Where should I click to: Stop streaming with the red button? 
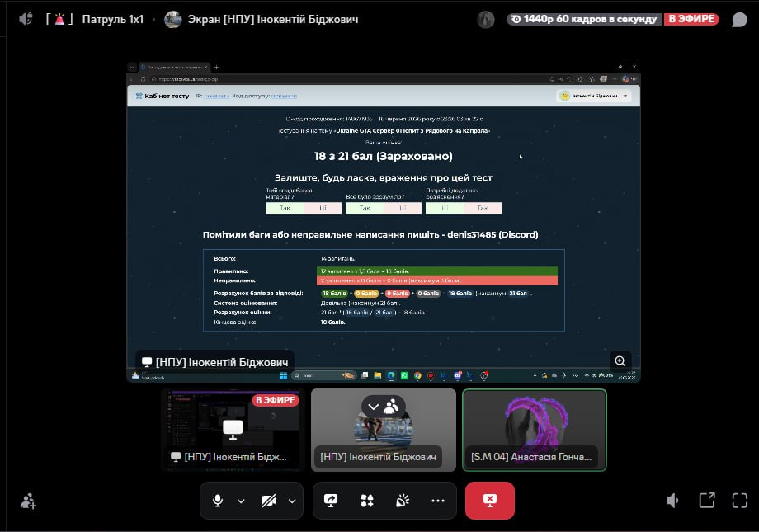[490, 501]
